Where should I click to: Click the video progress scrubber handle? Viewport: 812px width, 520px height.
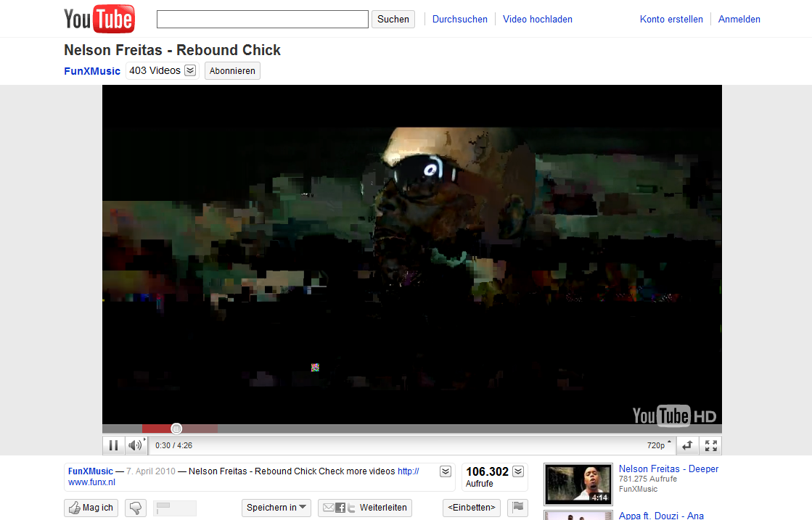(176, 429)
